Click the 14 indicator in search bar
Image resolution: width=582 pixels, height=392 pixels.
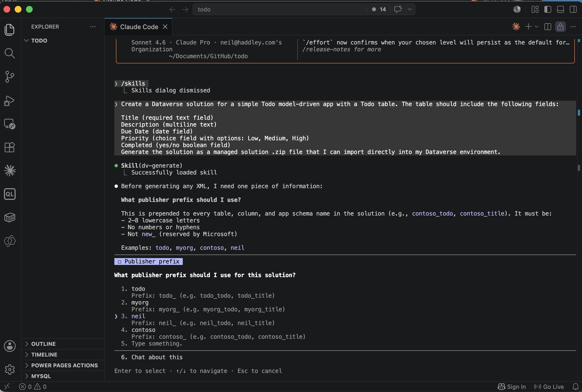pyautogui.click(x=379, y=9)
